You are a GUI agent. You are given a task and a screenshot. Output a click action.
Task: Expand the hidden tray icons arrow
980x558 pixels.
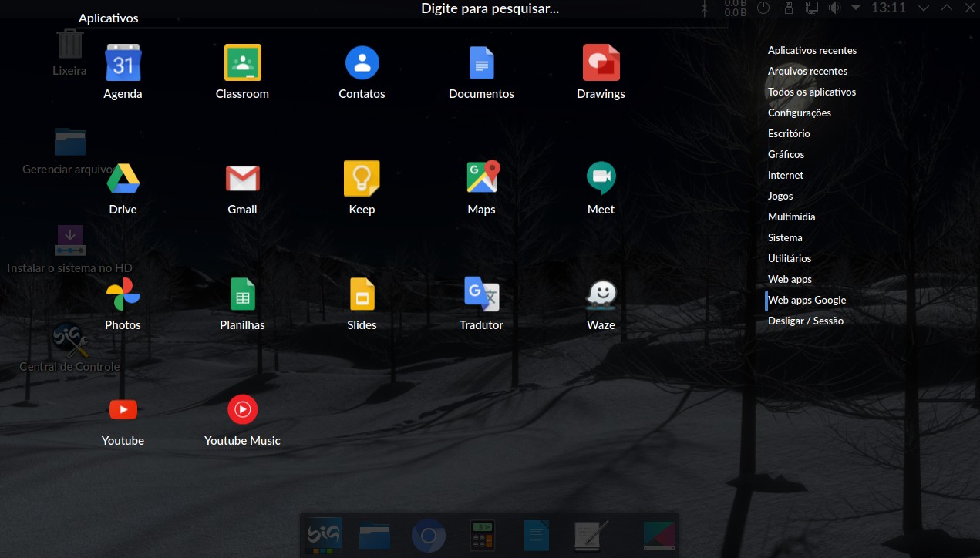point(856,8)
